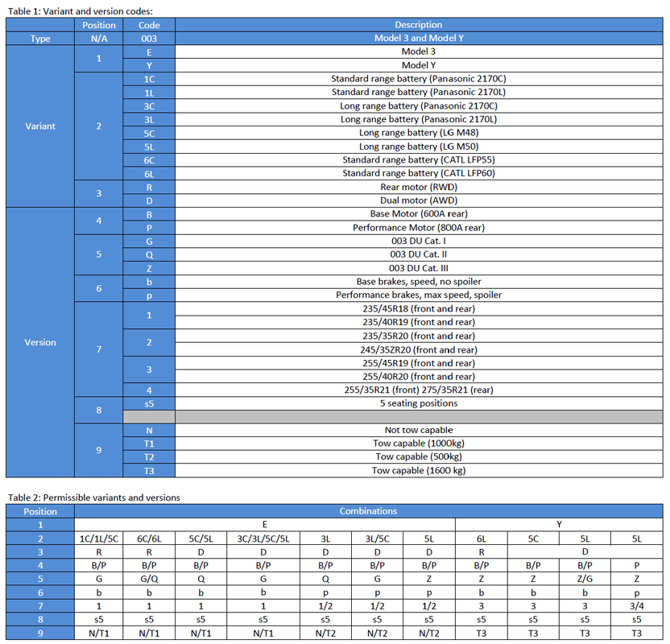670x644 pixels.
Task: Click the '003 DU Cat. II' cell
Action: 419,254
